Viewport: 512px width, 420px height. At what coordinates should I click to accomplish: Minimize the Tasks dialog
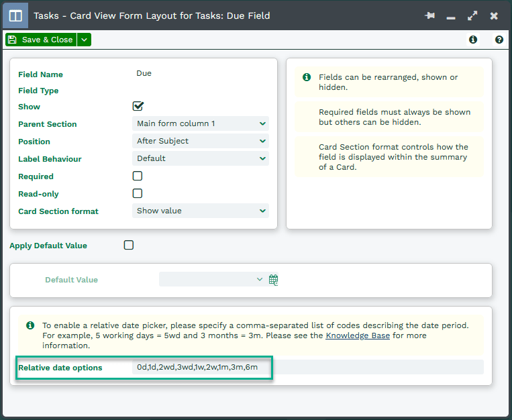click(x=451, y=17)
